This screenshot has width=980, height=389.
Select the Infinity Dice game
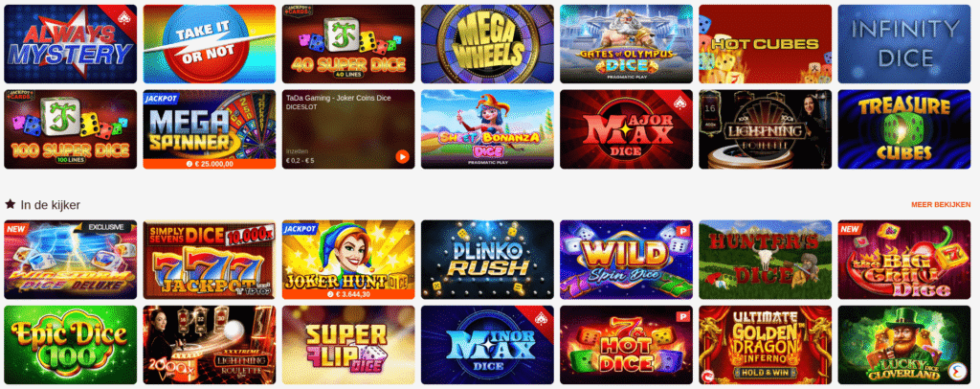[903, 44]
